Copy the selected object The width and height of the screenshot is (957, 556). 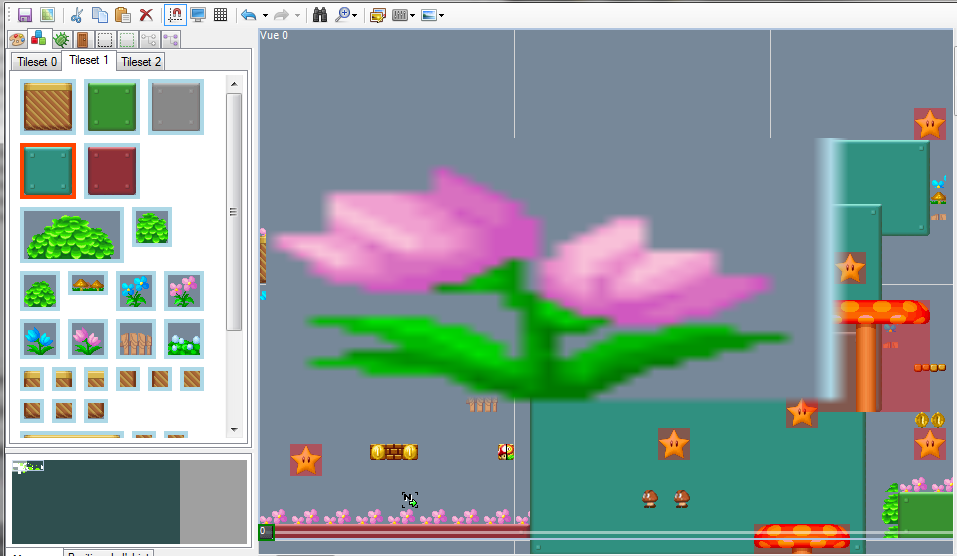tap(99, 15)
